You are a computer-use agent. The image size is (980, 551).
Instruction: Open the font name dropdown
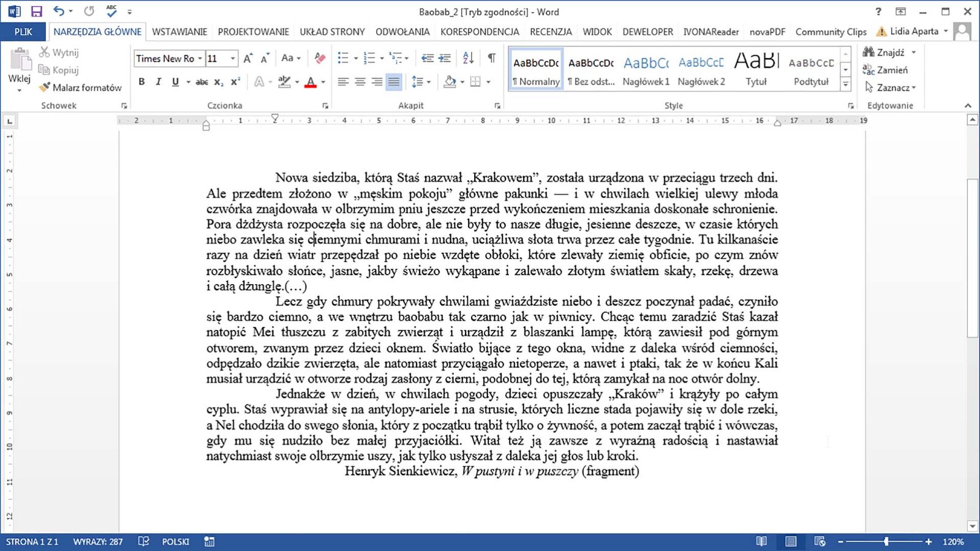[200, 59]
